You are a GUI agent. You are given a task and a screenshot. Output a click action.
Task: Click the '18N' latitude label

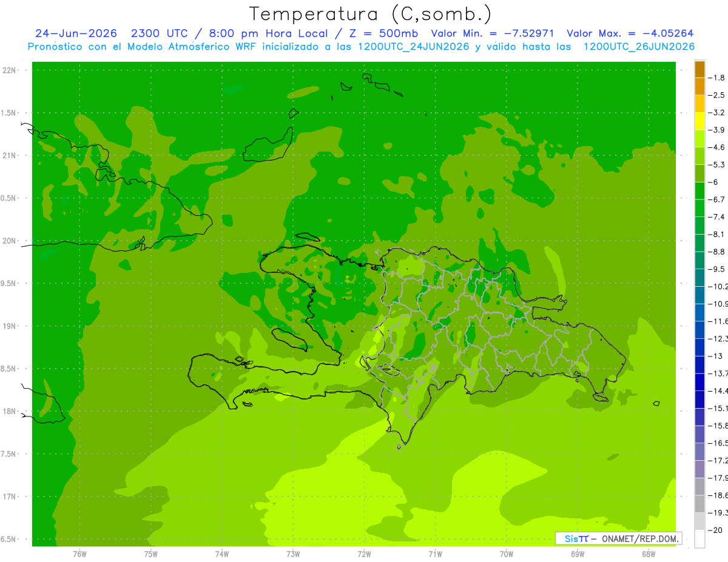tap(10, 411)
